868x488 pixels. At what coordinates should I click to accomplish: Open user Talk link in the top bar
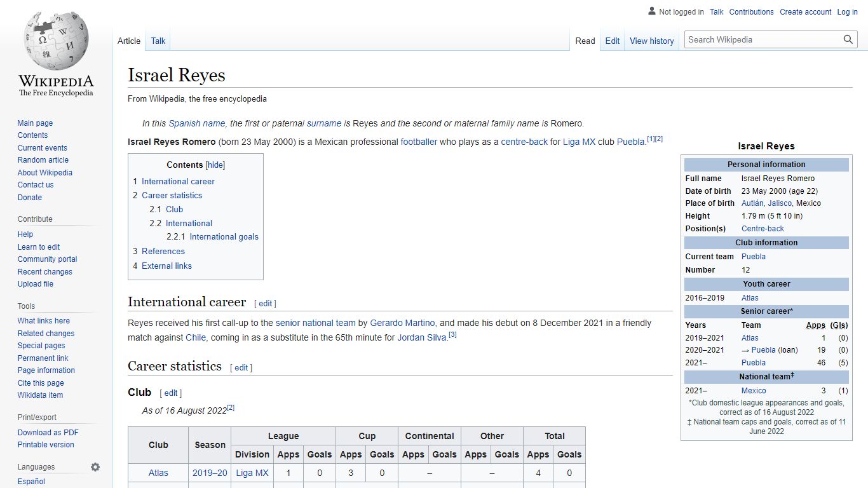coord(717,12)
